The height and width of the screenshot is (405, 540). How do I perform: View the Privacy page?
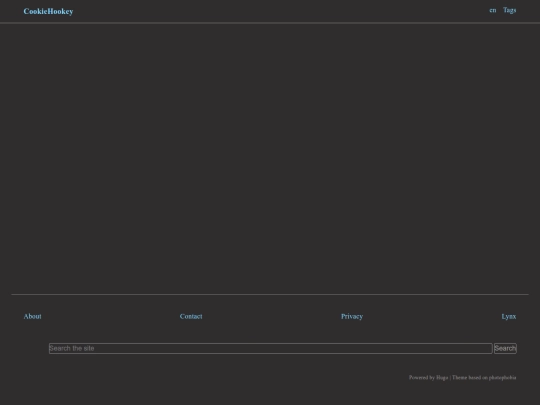[352, 316]
